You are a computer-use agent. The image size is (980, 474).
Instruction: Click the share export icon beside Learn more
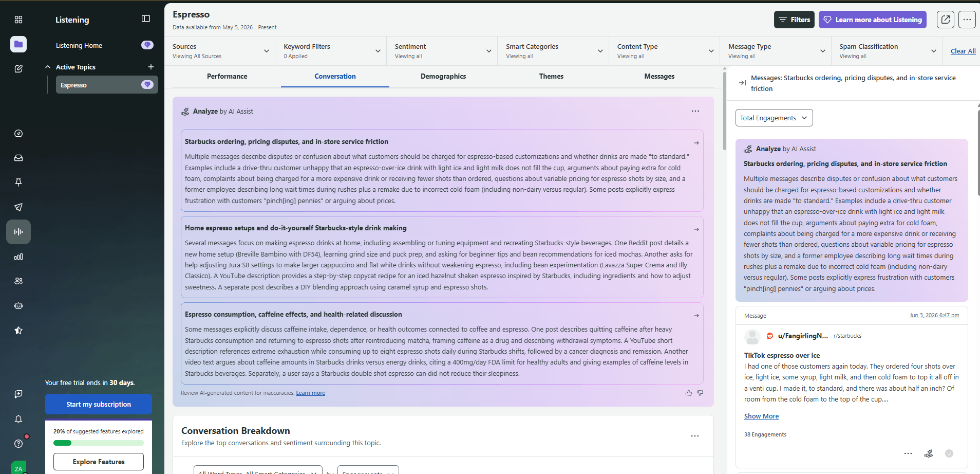(x=946, y=20)
